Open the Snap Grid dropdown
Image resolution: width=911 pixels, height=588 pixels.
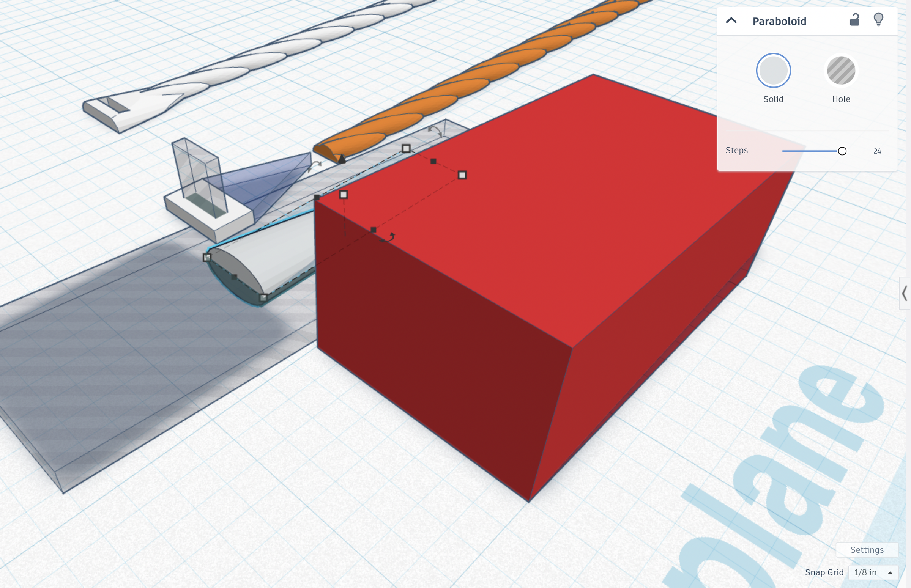(872, 572)
